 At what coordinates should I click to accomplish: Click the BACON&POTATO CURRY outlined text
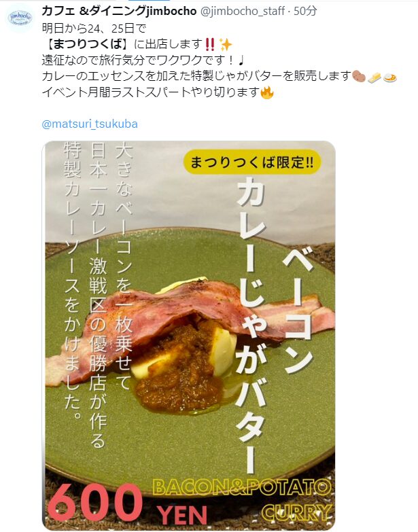pyautogui.click(x=242, y=499)
